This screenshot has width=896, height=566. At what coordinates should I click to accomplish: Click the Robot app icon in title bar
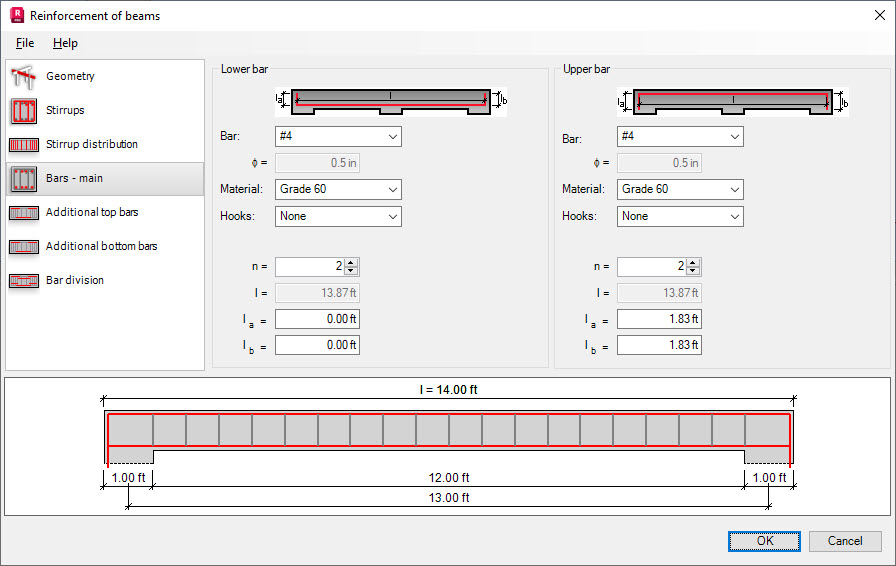17,15
